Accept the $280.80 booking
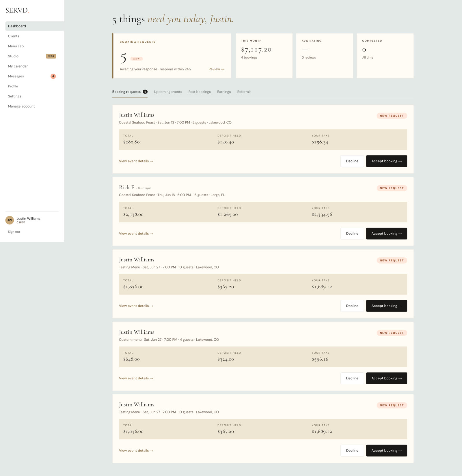 [387, 161]
